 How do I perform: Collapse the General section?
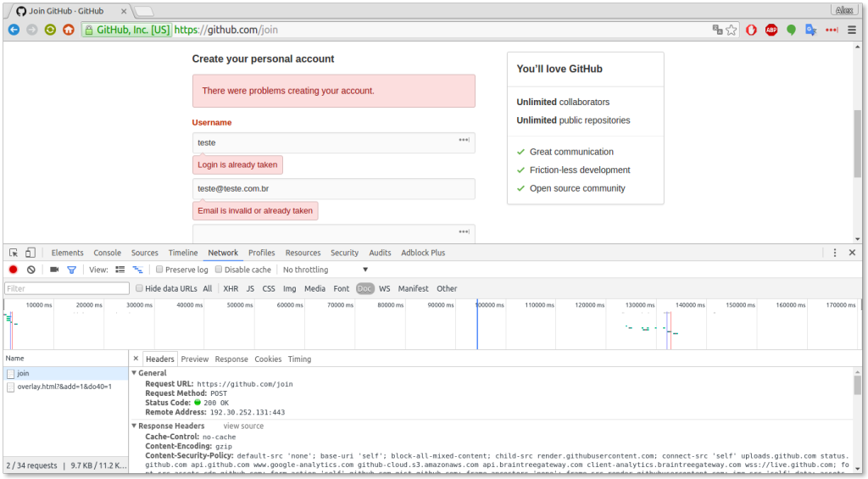[x=134, y=373]
